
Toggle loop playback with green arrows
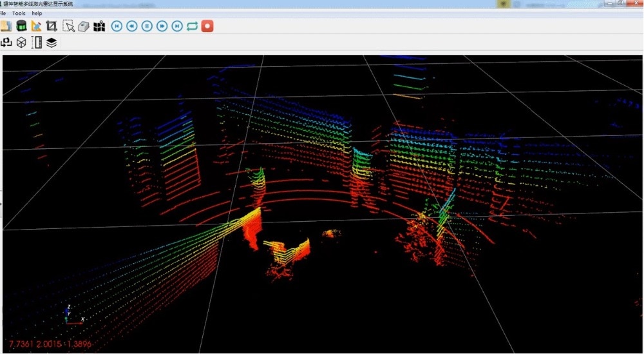tap(192, 26)
